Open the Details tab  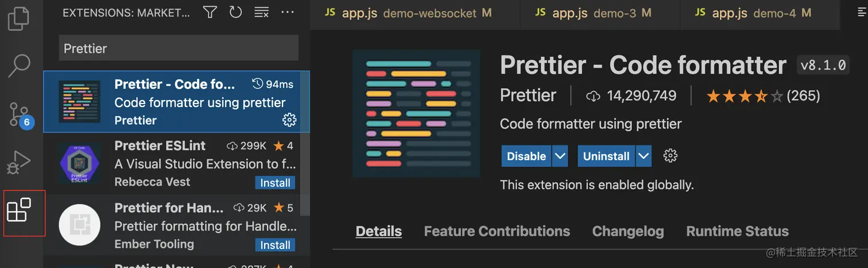click(378, 231)
